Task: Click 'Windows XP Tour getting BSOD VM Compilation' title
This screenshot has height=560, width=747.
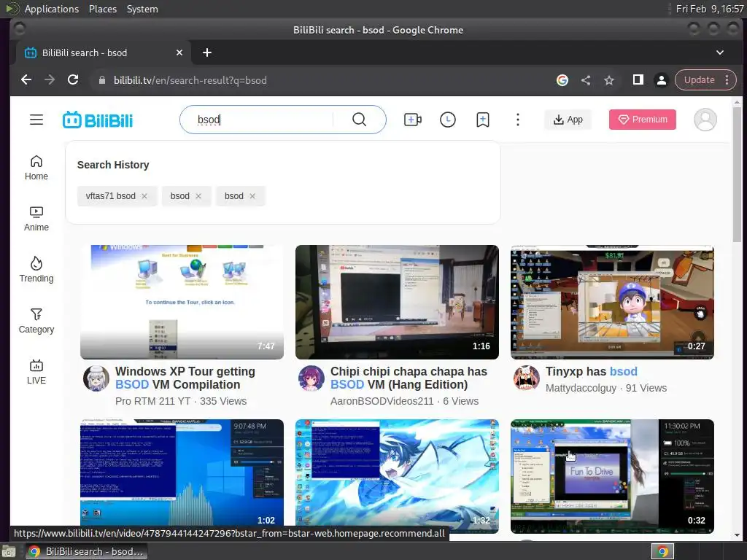Action: click(x=185, y=378)
